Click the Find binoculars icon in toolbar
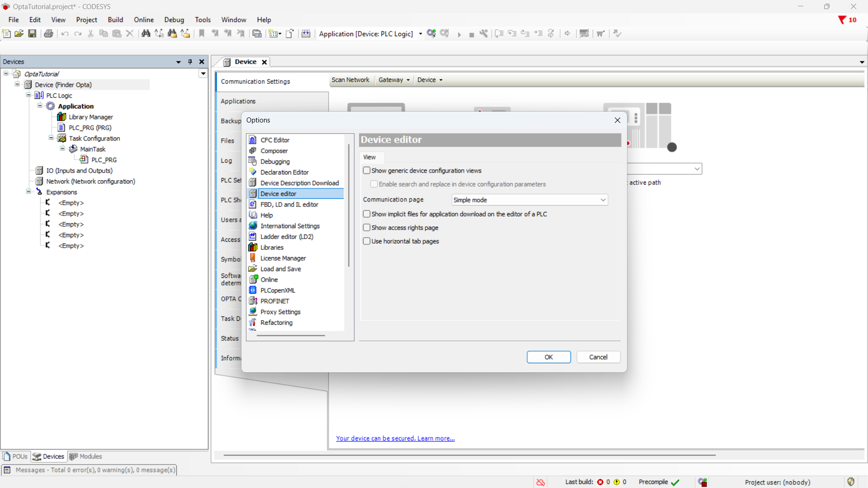The width and height of the screenshot is (868, 488). (146, 33)
